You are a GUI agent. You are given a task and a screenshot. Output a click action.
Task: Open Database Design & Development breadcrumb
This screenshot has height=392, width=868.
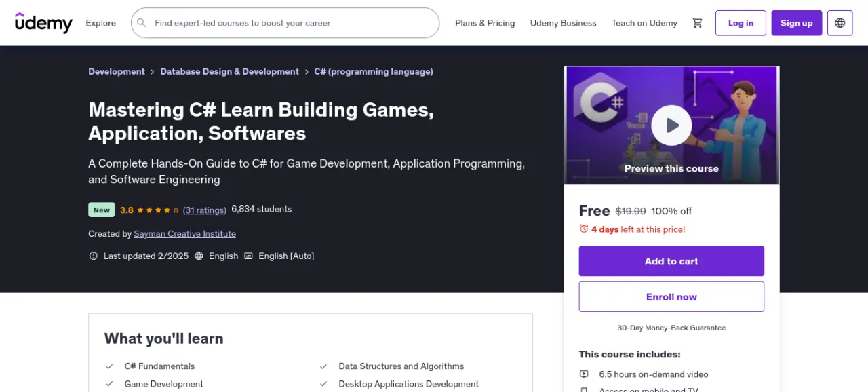[229, 71]
